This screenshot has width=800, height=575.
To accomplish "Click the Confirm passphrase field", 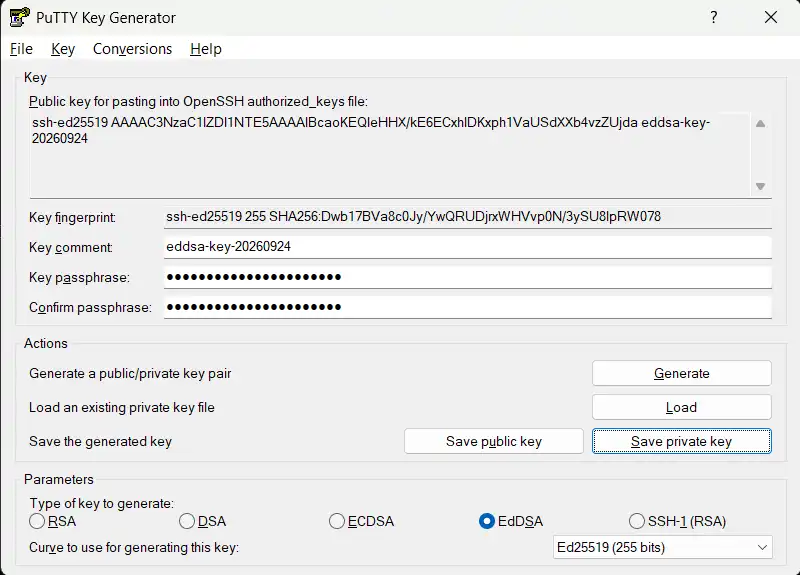I will [x=467, y=307].
